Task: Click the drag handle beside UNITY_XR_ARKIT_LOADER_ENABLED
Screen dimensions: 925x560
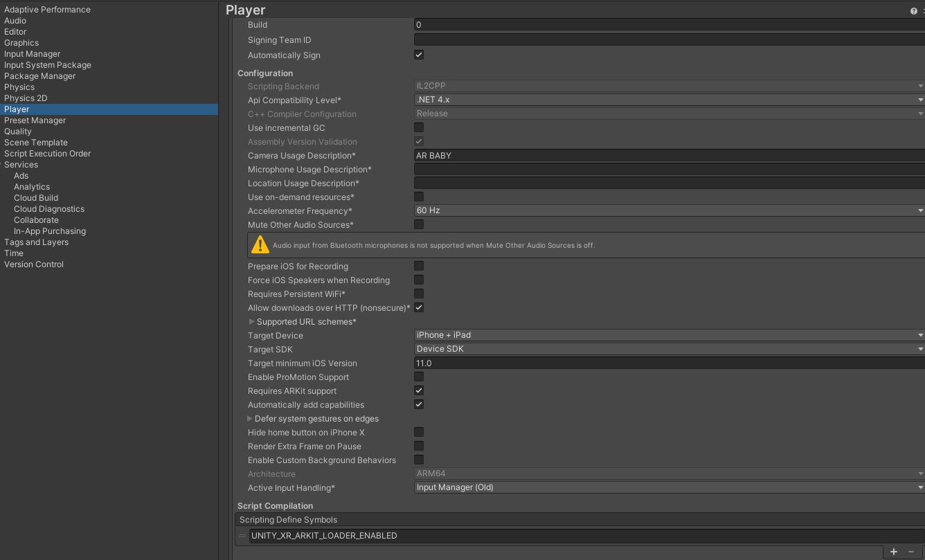Action: click(x=242, y=536)
